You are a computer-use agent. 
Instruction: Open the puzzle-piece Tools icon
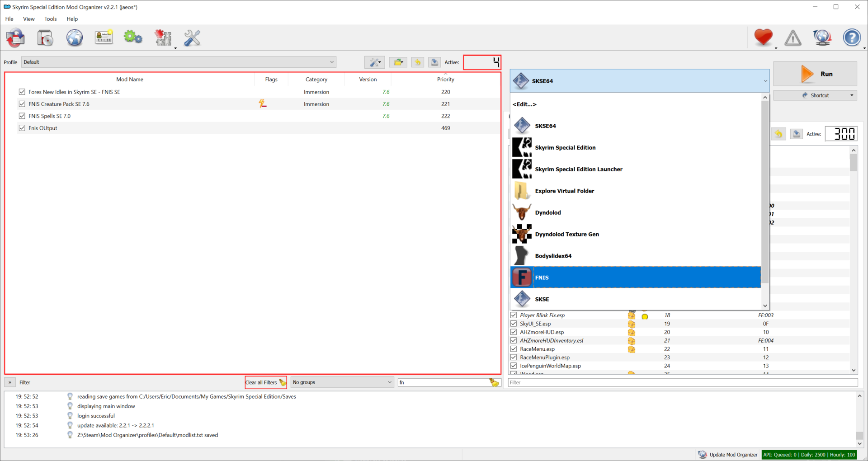pyautogui.click(x=163, y=38)
